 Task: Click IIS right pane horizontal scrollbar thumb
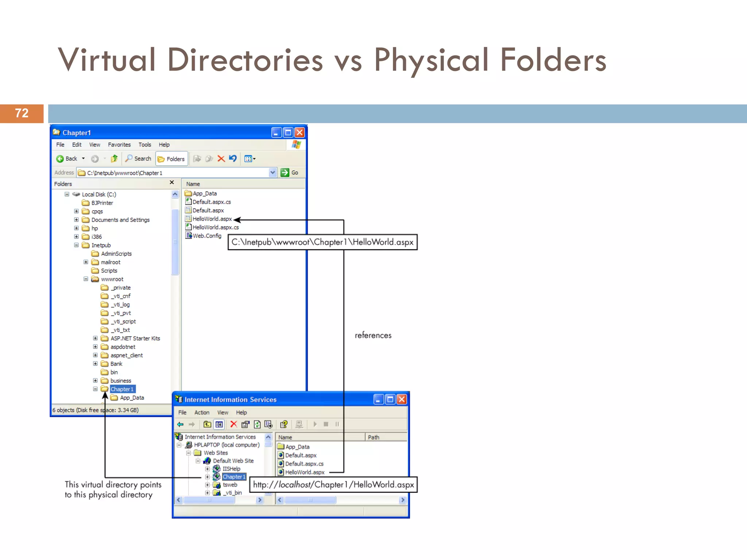pyautogui.click(x=310, y=500)
